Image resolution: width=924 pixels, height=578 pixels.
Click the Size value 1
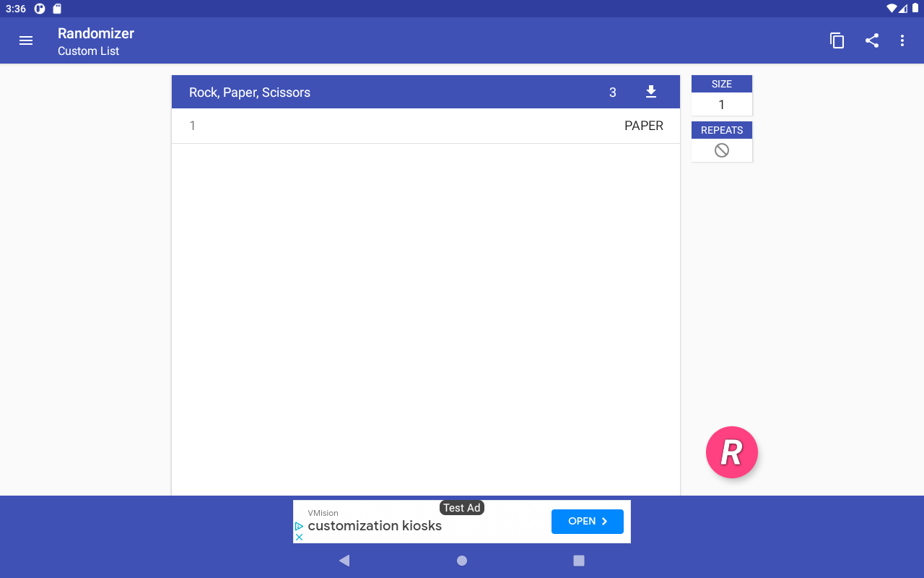722,105
